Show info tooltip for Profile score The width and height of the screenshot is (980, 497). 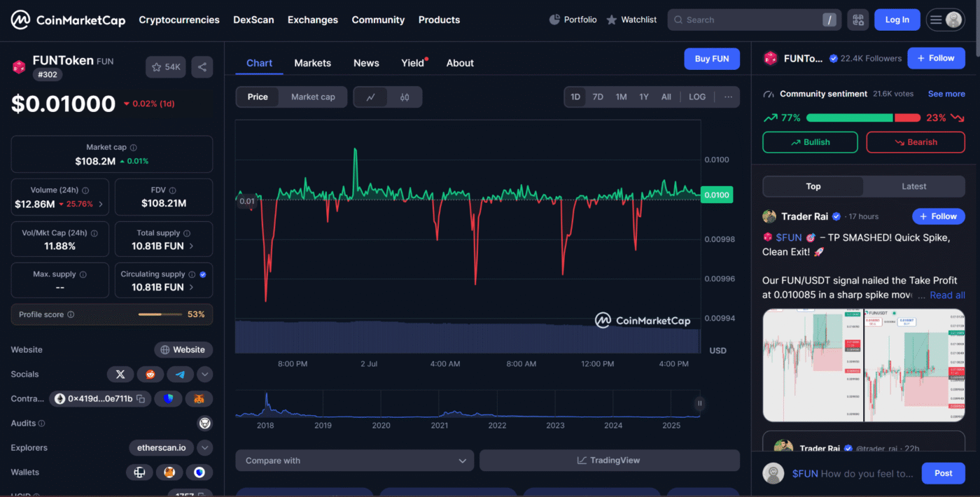pos(71,315)
